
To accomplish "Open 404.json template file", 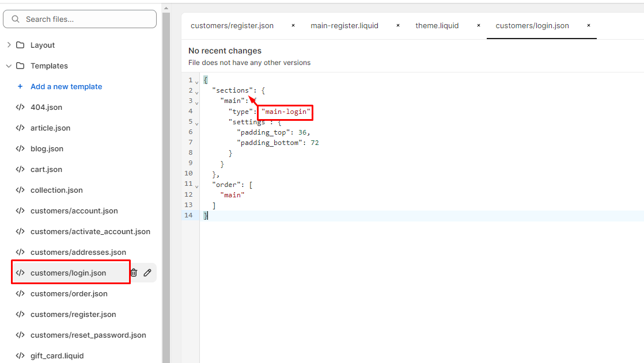I will 47,107.
